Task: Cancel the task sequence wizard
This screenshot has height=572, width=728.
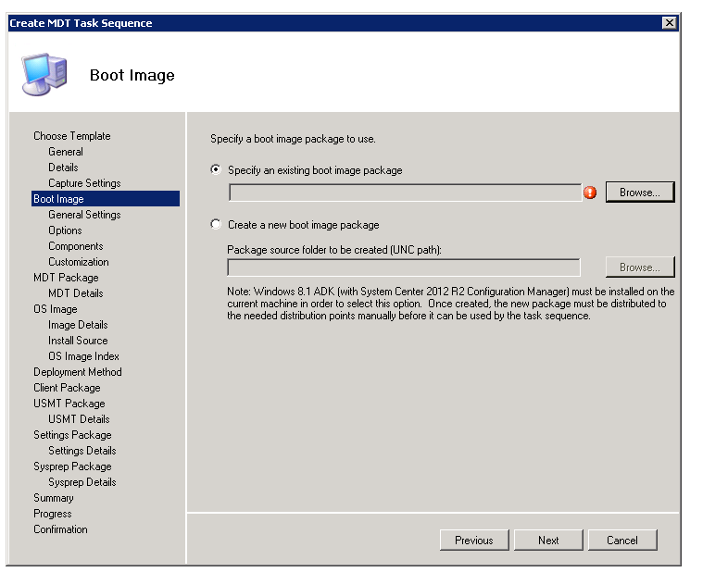Action: tap(621, 540)
